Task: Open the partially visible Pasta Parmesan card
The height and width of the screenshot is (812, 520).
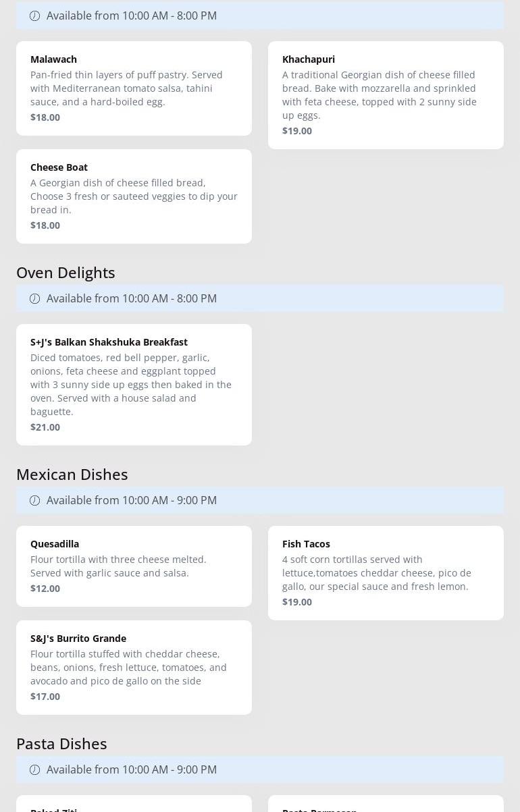Action: [x=386, y=805]
